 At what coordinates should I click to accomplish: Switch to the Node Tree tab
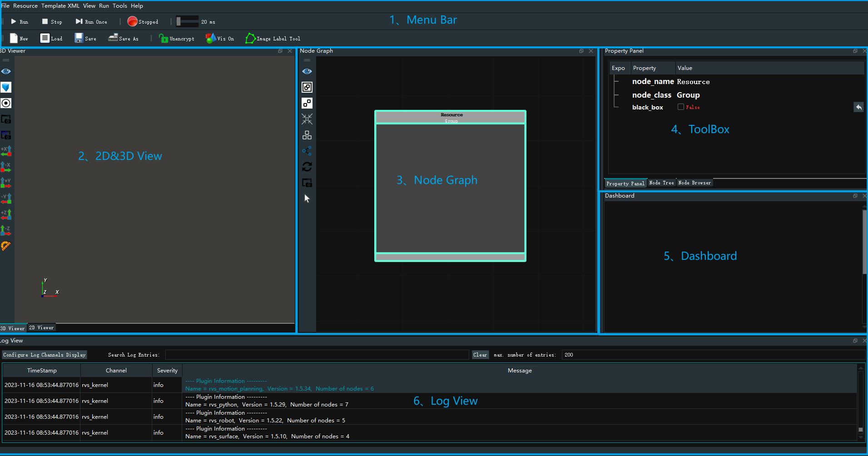click(661, 183)
